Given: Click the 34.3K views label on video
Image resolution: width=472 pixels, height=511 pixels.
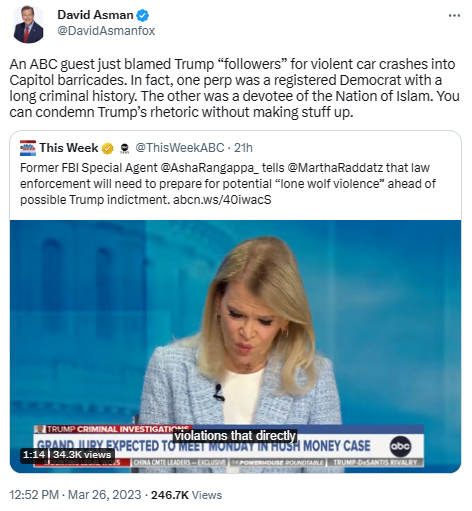Looking at the screenshot, I should [x=82, y=454].
